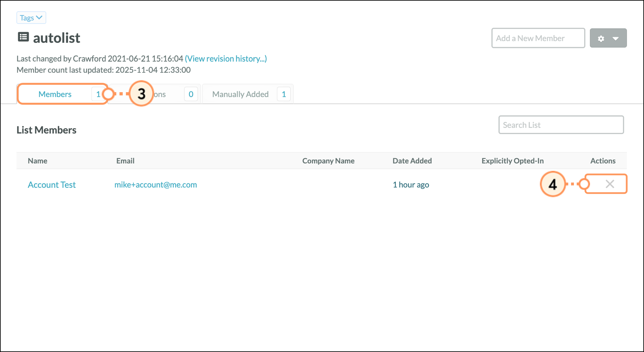Image resolution: width=644 pixels, height=352 pixels.
Task: Click the View revision history link
Action: pos(226,59)
